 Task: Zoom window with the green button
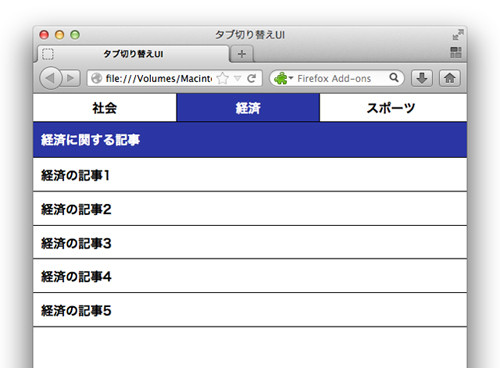(x=75, y=35)
